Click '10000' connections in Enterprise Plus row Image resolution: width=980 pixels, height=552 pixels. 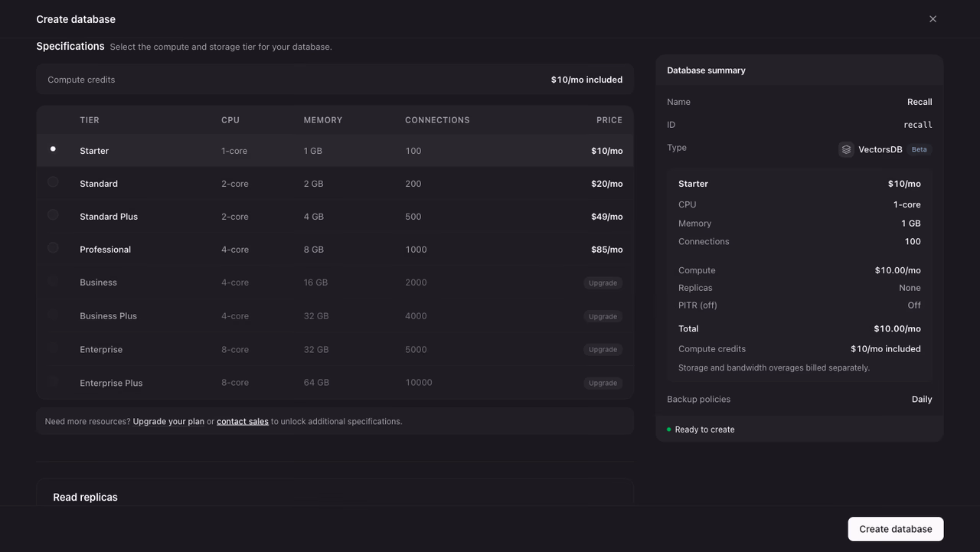[x=419, y=383]
